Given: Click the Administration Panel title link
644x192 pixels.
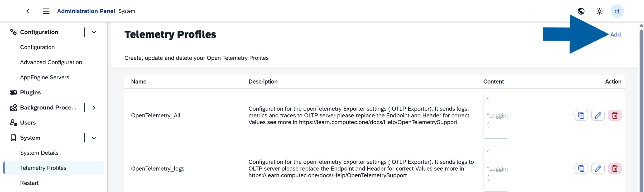Looking at the screenshot, I should tap(86, 11).
